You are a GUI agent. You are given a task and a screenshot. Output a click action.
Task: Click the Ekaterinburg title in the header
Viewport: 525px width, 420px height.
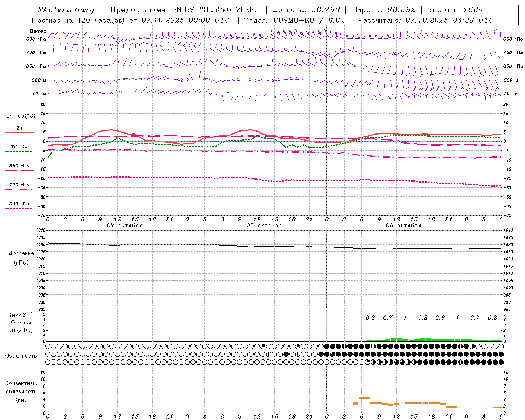[66, 10]
